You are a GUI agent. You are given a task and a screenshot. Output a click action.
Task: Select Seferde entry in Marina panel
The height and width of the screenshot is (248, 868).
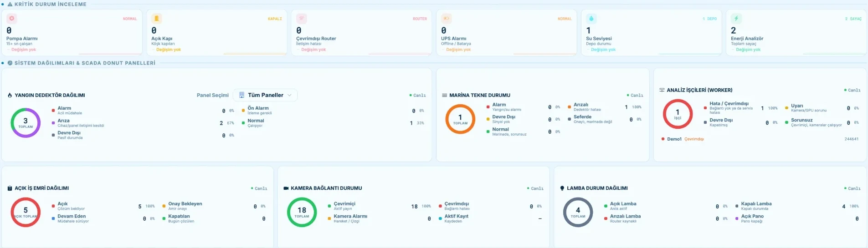tap(605, 119)
